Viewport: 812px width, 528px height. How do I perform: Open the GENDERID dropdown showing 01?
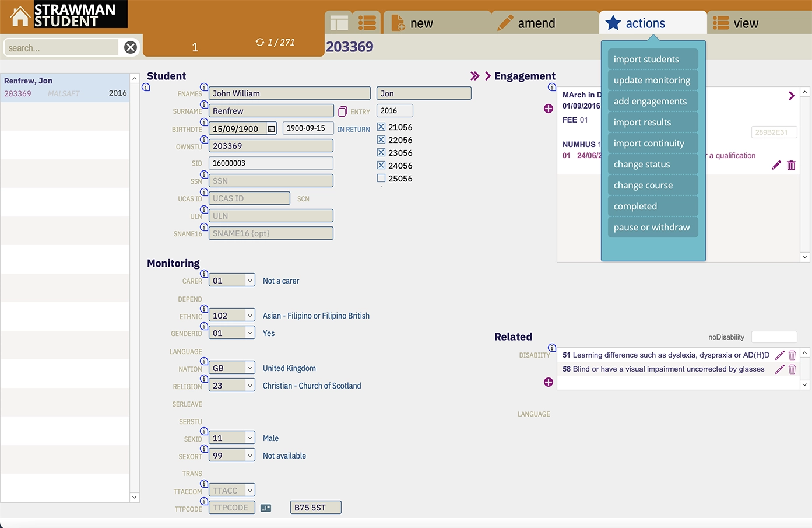click(x=232, y=333)
